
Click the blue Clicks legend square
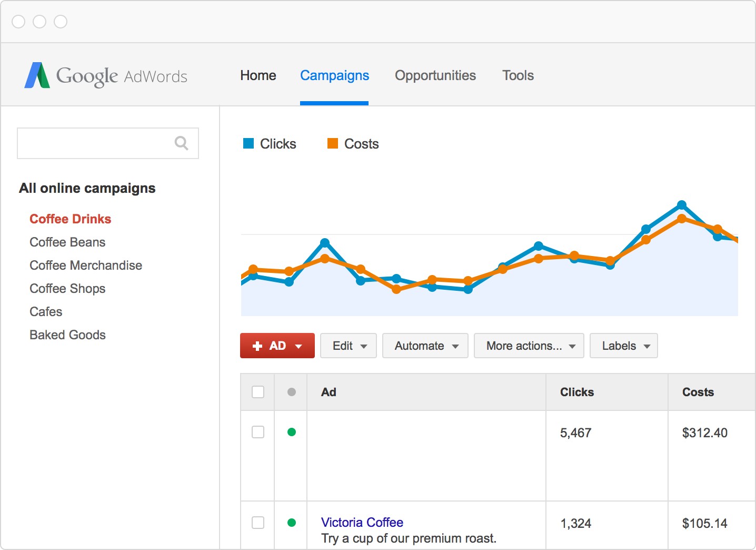click(248, 143)
